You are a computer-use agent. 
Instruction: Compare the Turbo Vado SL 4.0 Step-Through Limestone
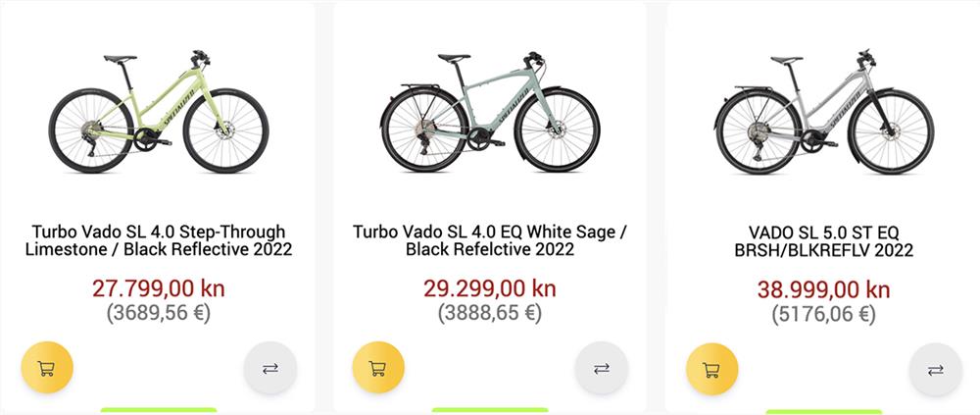[269, 369]
